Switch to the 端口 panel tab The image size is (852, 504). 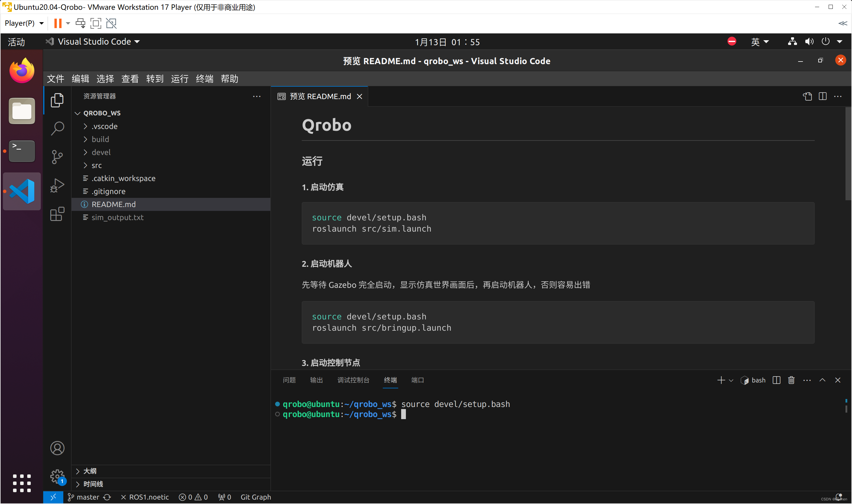pos(418,380)
